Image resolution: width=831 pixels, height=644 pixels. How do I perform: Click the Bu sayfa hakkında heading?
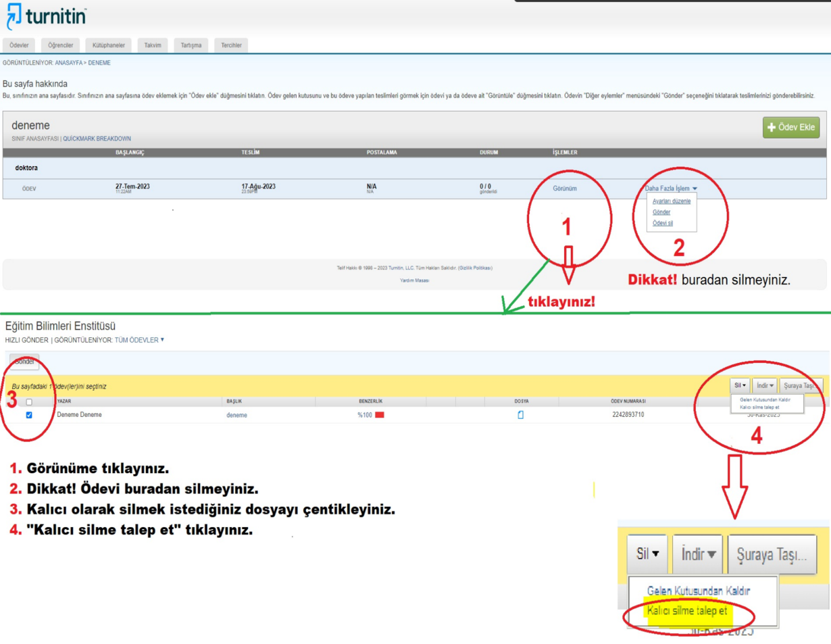click(x=35, y=84)
